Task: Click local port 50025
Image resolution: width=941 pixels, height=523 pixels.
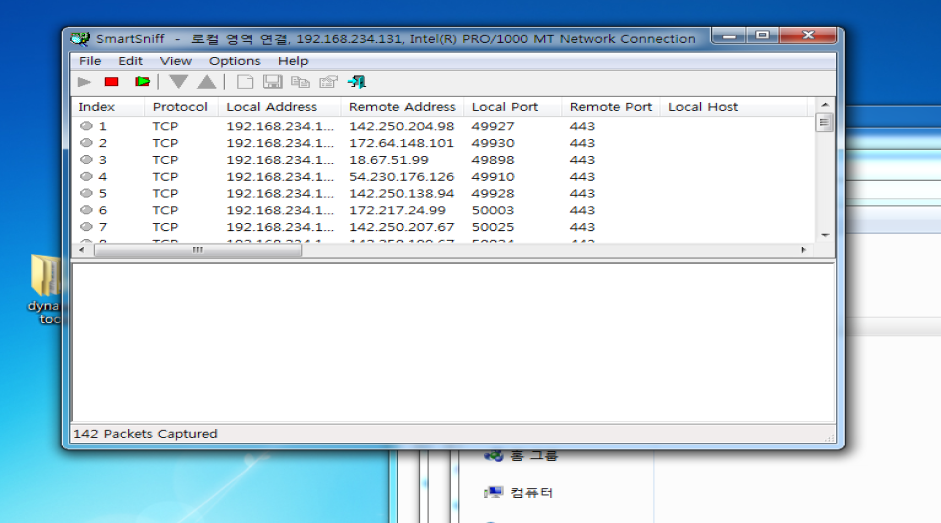Action: coord(493,227)
